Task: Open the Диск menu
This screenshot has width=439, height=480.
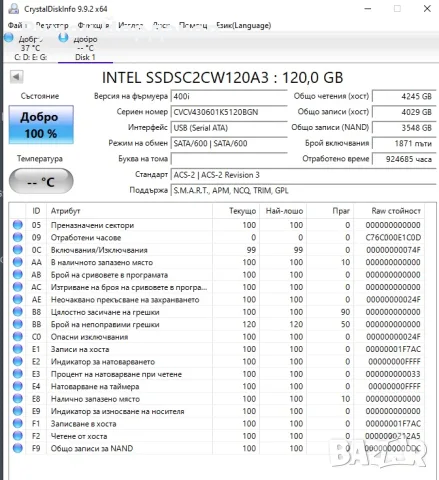Action: pyautogui.click(x=161, y=25)
